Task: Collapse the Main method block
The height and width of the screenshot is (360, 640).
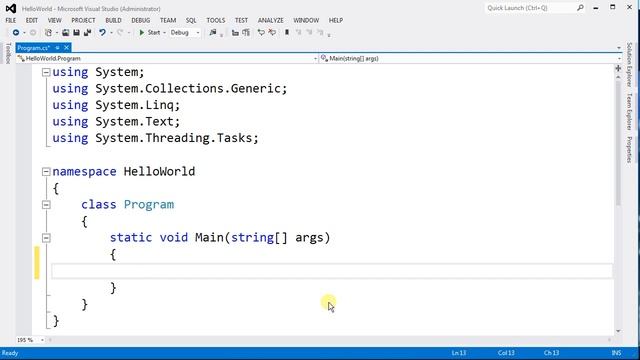Action: point(46,238)
